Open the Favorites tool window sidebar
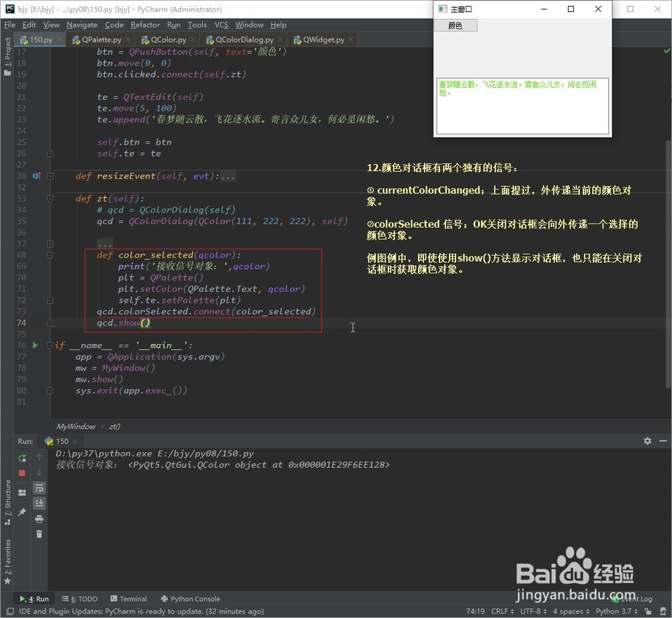 (7, 561)
